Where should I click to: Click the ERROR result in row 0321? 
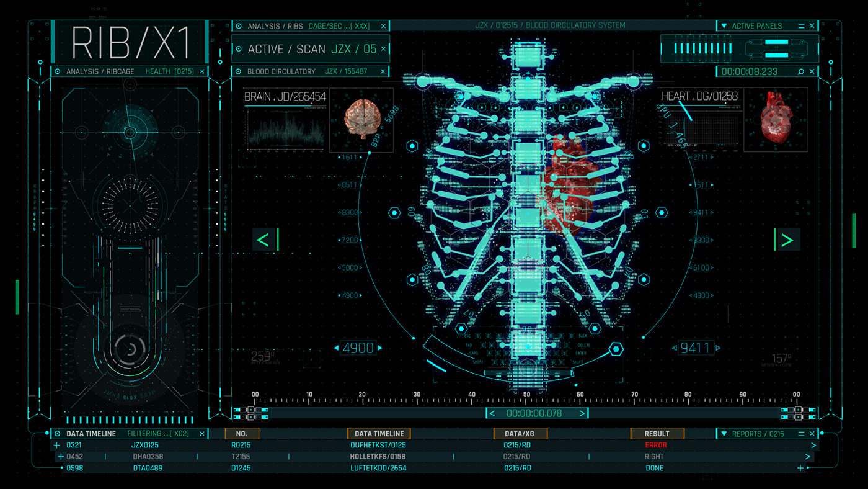tap(656, 445)
